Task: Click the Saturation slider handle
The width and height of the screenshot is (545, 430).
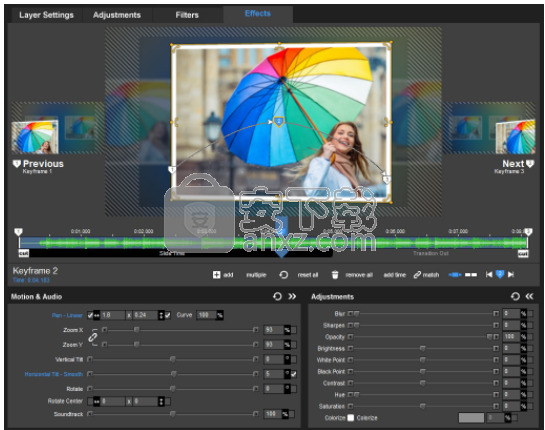Action: pos(422,406)
